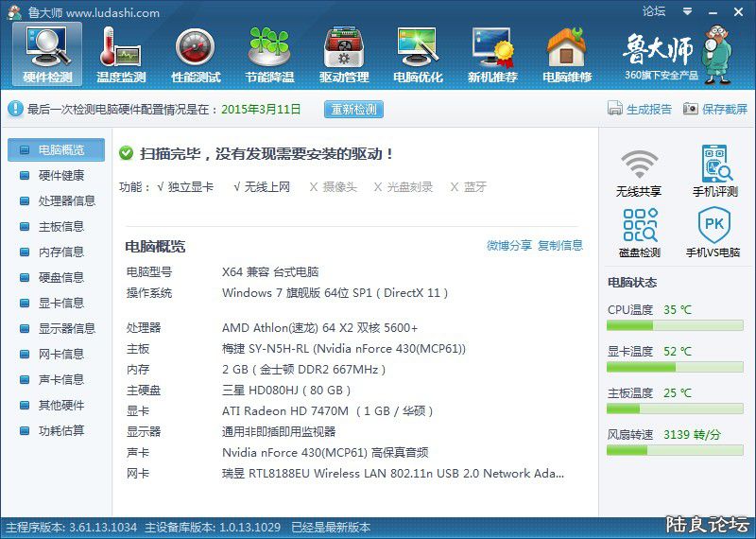
Task: Click the 复制信息 copy info link
Action: point(560,246)
